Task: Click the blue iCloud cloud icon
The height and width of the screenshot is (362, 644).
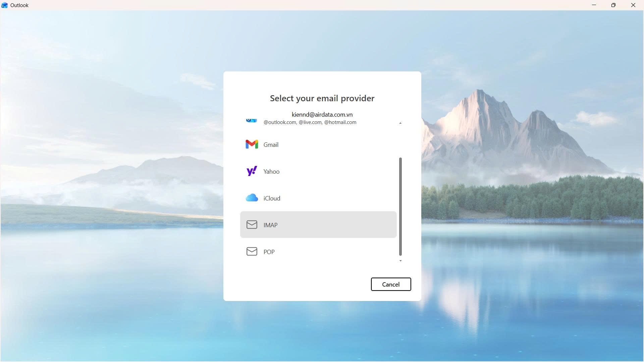Action: coord(252,198)
